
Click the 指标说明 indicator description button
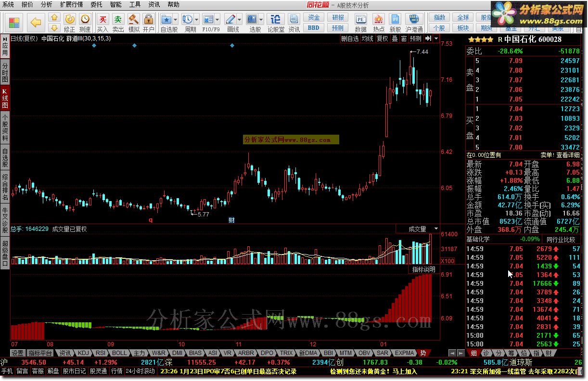(x=423, y=269)
